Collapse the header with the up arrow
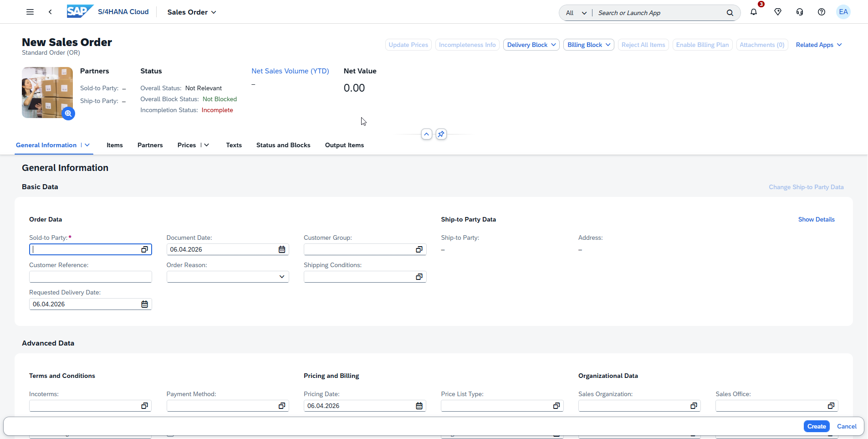Screen dimensions: 868x439 coord(426,134)
